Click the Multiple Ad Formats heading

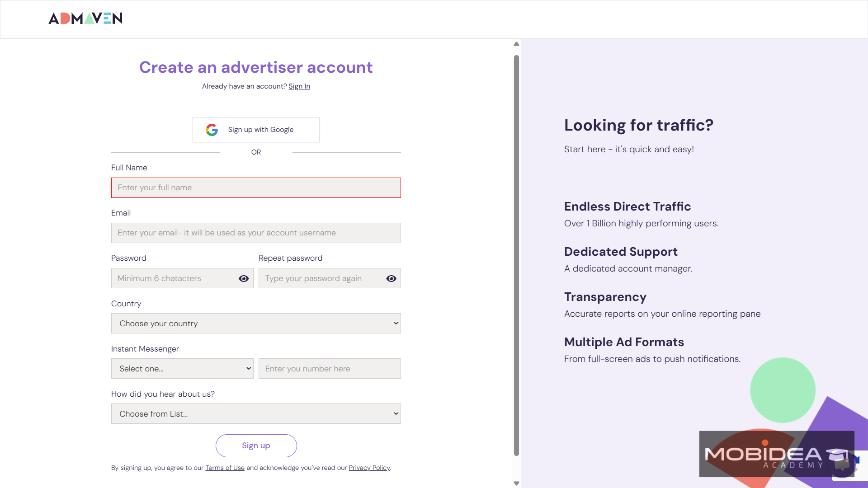coord(624,342)
